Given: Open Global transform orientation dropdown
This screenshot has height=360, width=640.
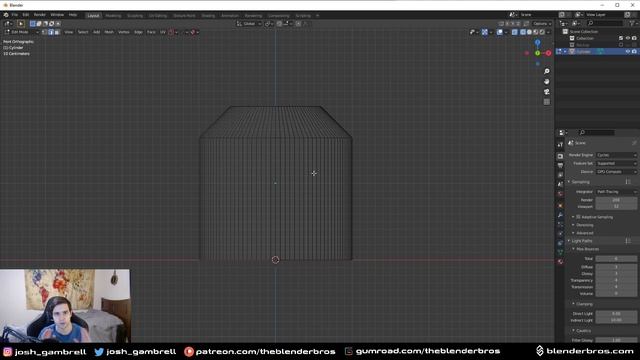Looking at the screenshot, I should 249,24.
